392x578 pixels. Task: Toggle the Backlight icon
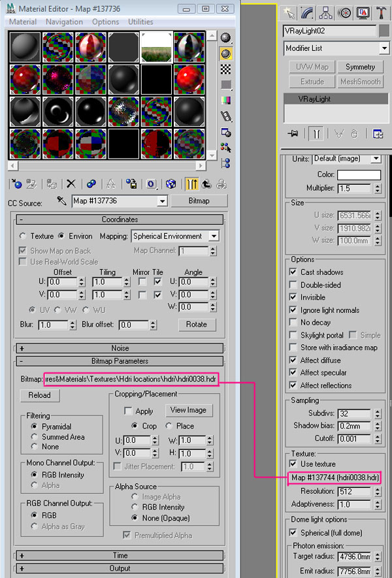pos(225,54)
